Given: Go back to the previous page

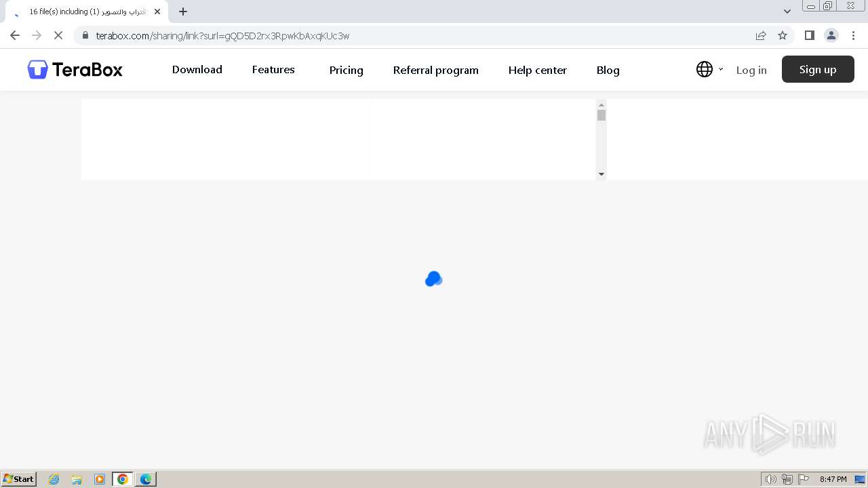Looking at the screenshot, I should pos(15,35).
